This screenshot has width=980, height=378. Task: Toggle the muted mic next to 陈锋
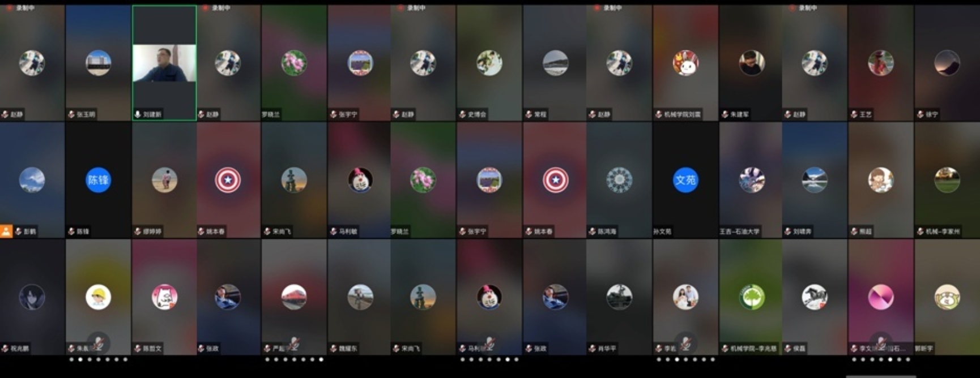(x=71, y=231)
